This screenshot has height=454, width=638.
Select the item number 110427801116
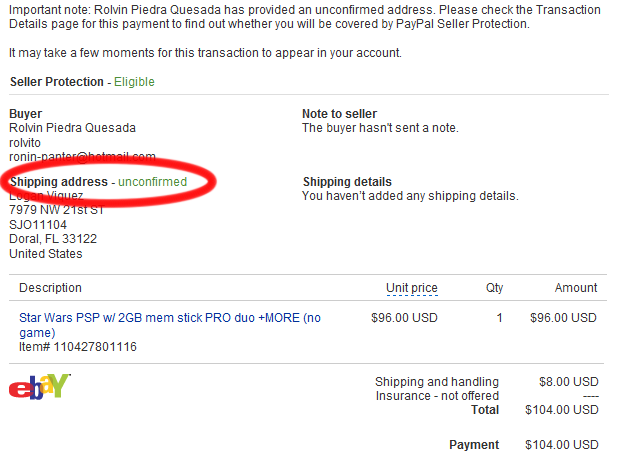click(x=95, y=347)
